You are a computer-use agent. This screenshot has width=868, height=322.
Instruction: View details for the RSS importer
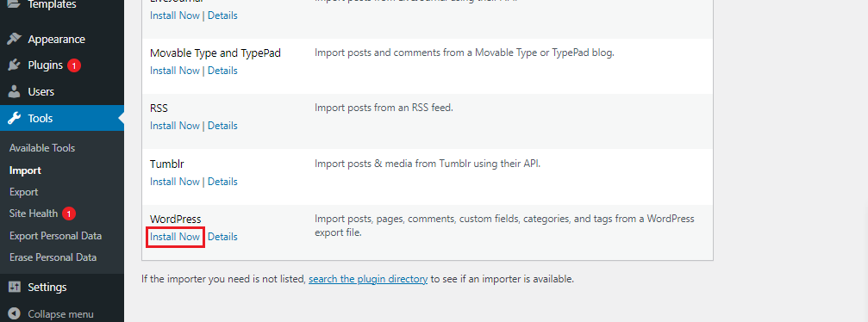point(222,126)
